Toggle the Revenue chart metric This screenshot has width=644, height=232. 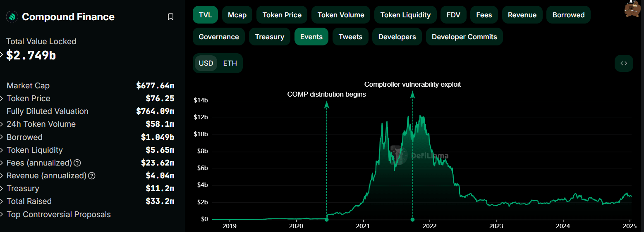(x=522, y=15)
